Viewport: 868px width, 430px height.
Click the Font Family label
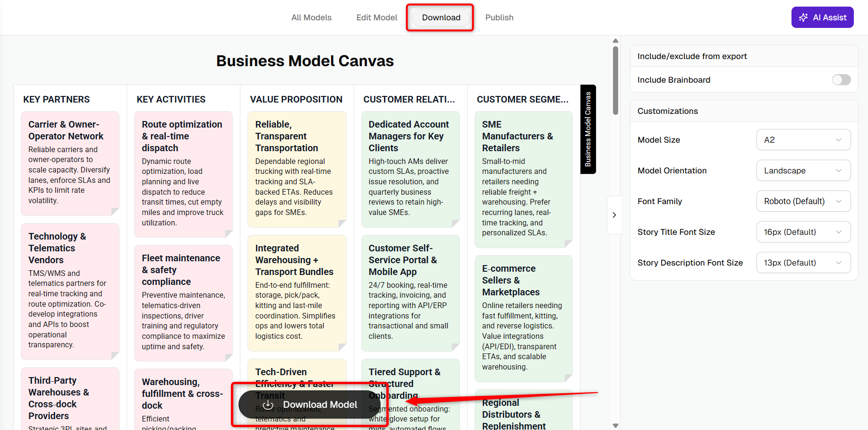tap(659, 201)
